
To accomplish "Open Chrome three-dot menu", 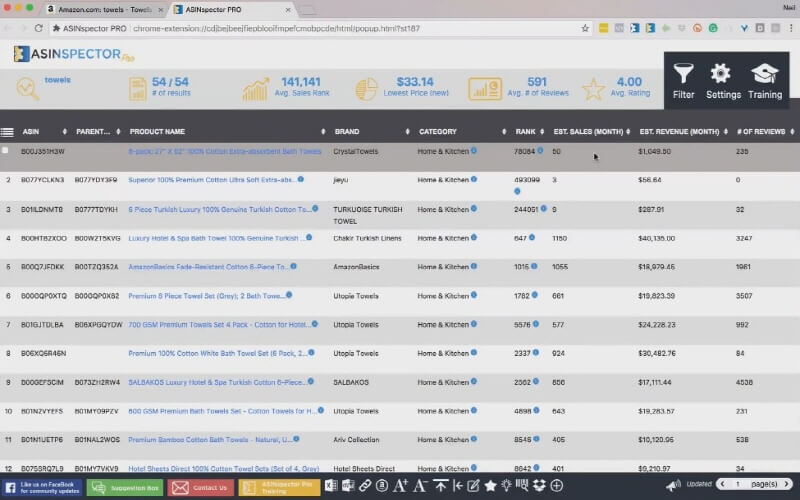I will (791, 29).
